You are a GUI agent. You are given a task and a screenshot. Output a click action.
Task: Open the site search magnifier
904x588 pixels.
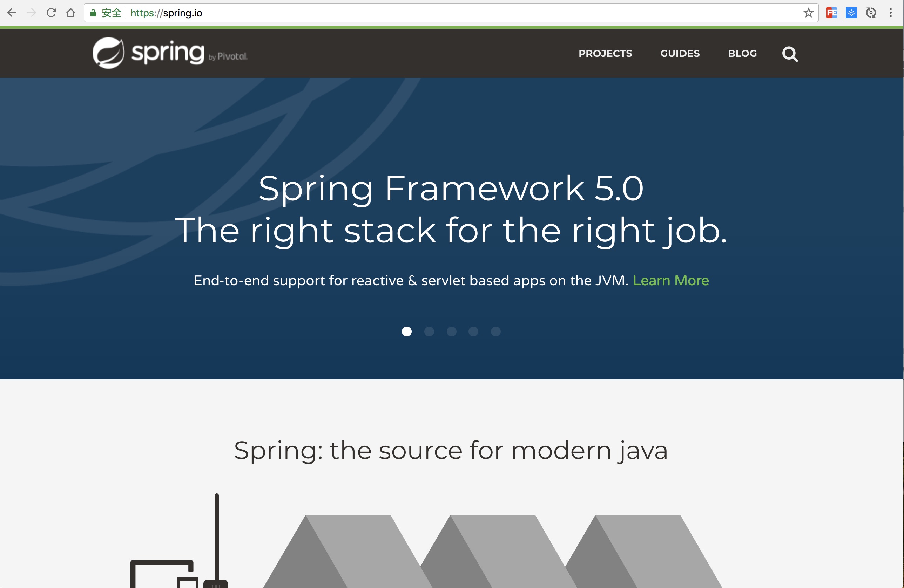pos(790,54)
